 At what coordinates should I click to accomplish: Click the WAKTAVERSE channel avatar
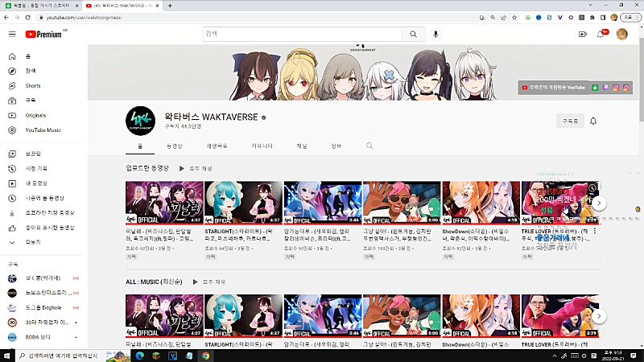tap(140, 121)
